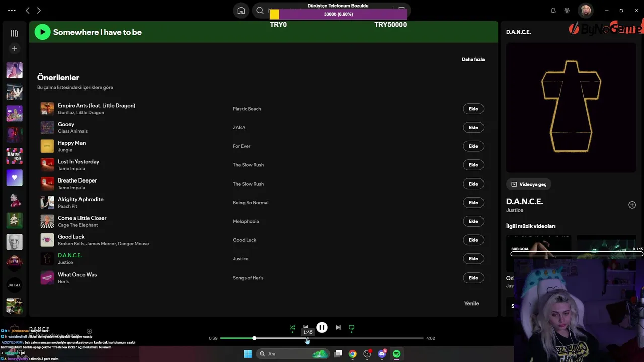Add Breathe Deeper with Ekle button
The image size is (644, 362).
coord(473,184)
